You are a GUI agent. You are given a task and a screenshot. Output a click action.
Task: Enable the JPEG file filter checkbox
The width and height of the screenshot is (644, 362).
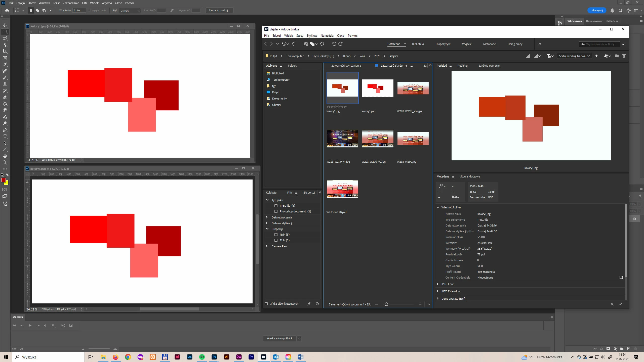point(276,206)
